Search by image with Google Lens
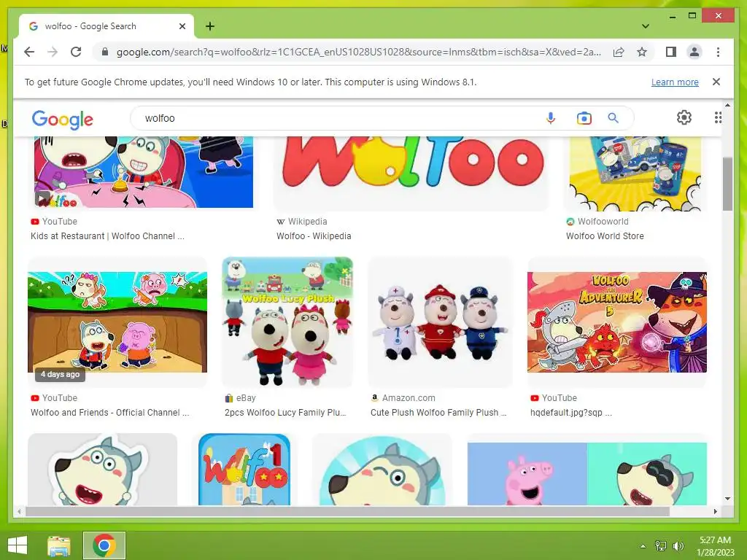The height and width of the screenshot is (560, 747). [x=584, y=117]
